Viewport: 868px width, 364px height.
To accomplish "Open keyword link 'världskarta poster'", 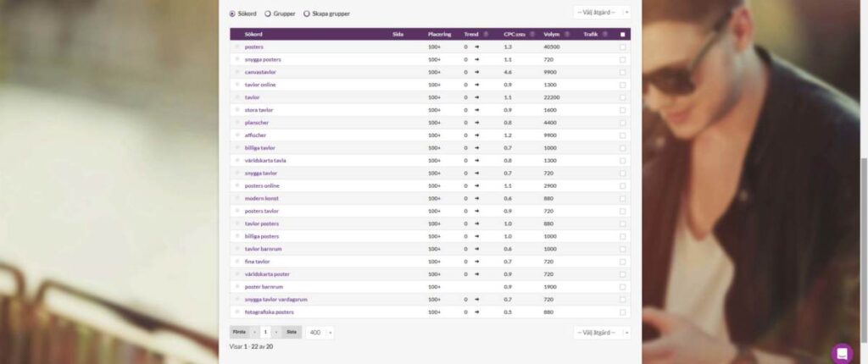I will (267, 274).
